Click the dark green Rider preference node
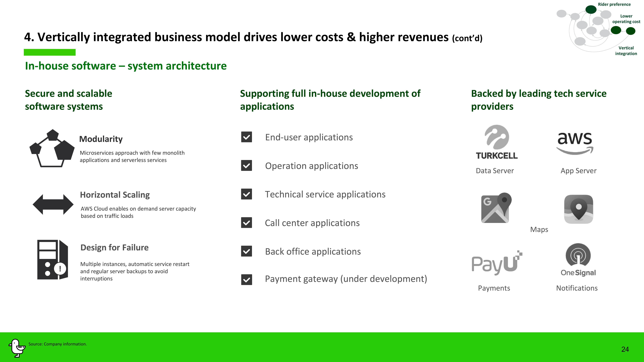Screen dimensions: 644x362 pyautogui.click(x=591, y=10)
